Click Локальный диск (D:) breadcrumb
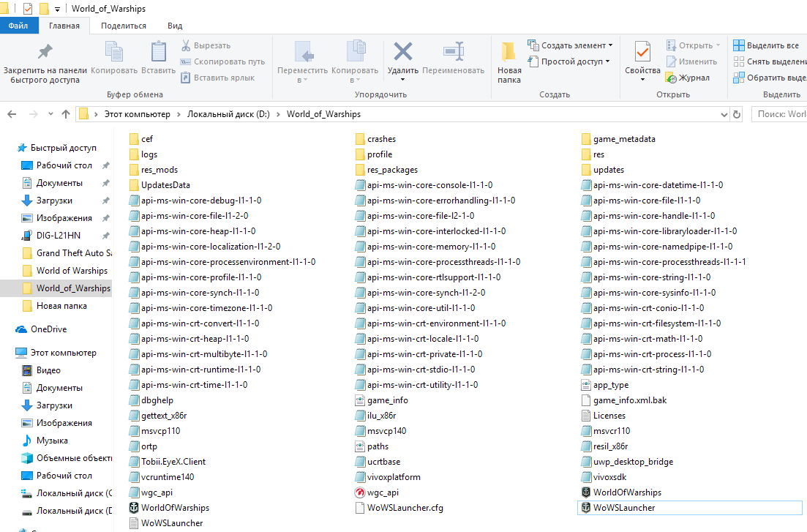Image resolution: width=807 pixels, height=532 pixels. [x=228, y=114]
